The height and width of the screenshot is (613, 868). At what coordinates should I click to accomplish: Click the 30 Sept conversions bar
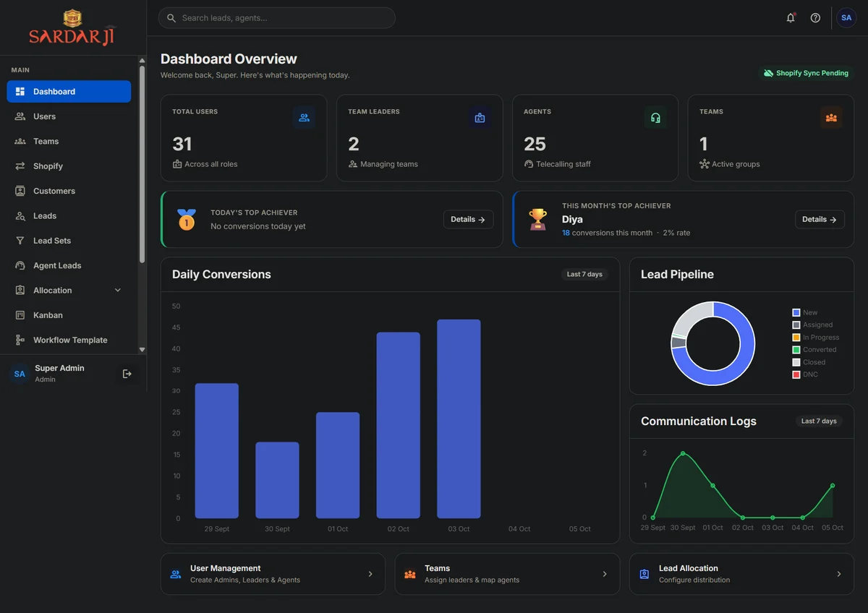click(277, 480)
